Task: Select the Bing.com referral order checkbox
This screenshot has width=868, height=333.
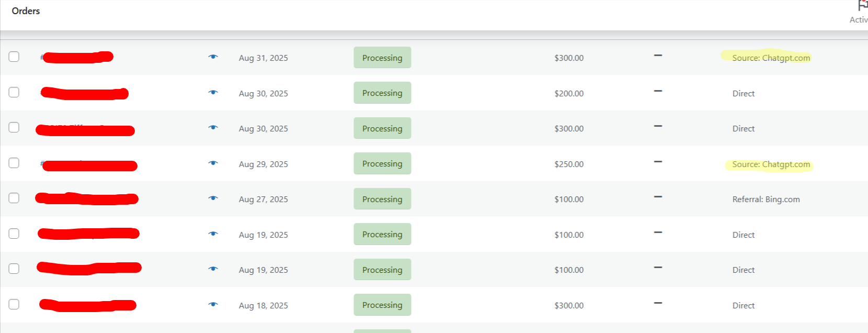Action: (14, 198)
